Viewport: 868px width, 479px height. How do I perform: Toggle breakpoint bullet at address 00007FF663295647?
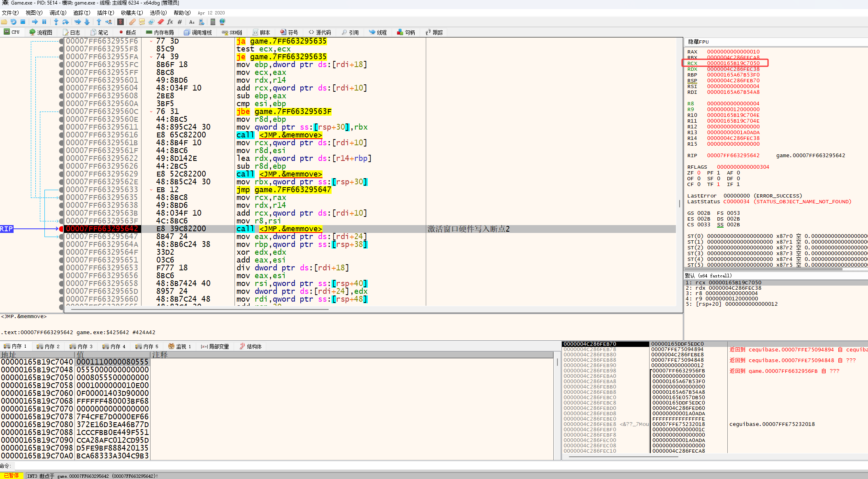coord(61,237)
